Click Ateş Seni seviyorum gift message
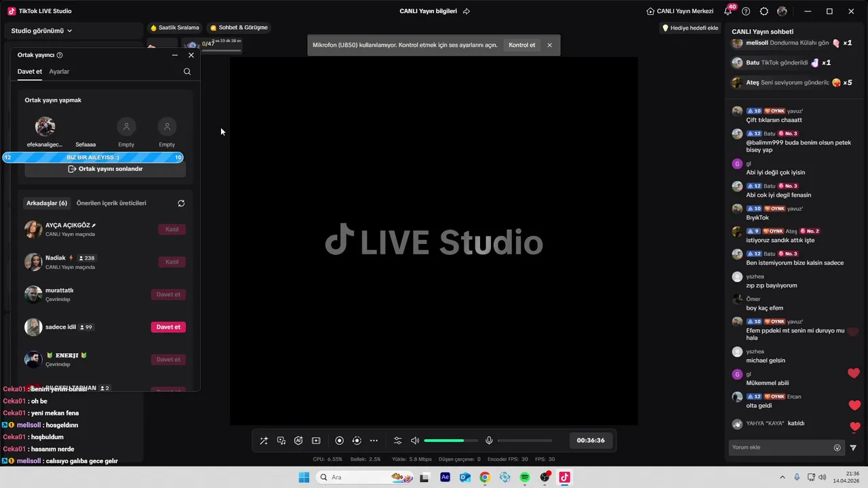This screenshot has height=488, width=868. pyautogui.click(x=792, y=83)
